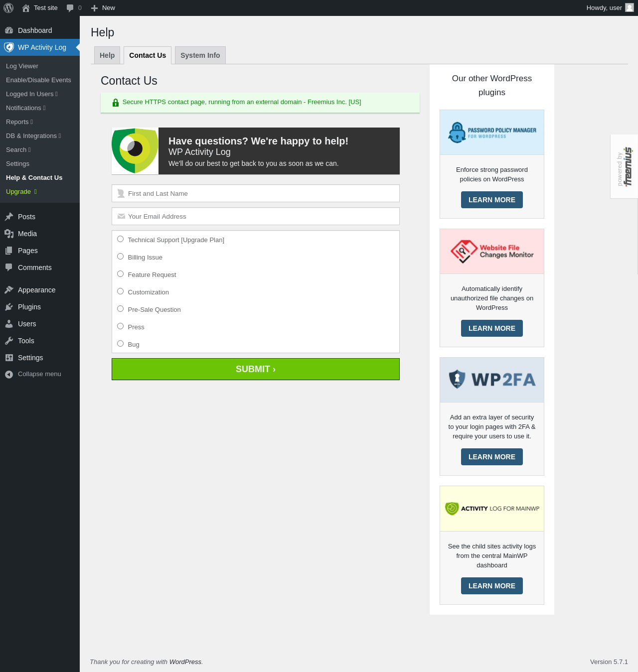638x672 pixels.
Task: Click the Tools wrench icon
Action: tap(9, 341)
